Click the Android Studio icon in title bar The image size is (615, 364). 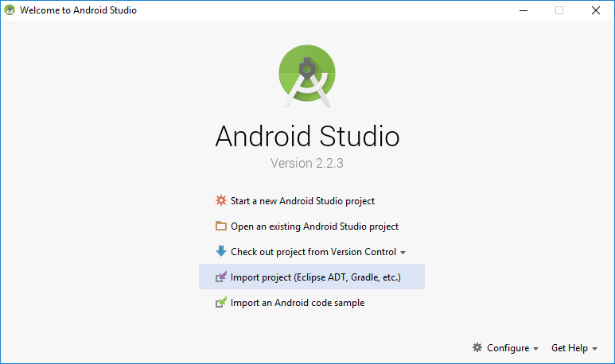10,10
